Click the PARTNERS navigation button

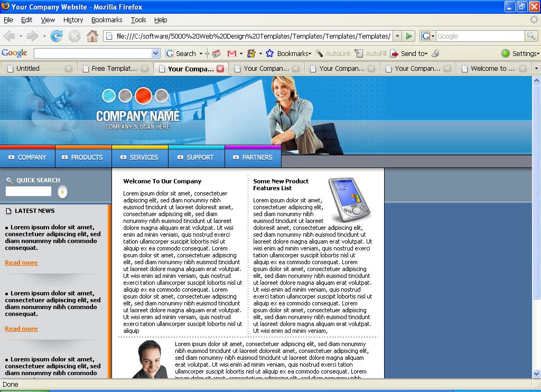pos(253,157)
